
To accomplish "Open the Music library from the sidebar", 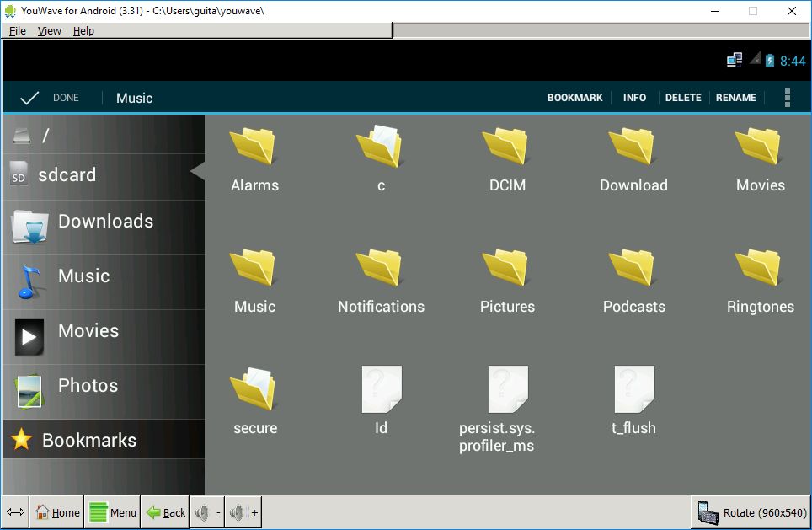I will [x=84, y=276].
